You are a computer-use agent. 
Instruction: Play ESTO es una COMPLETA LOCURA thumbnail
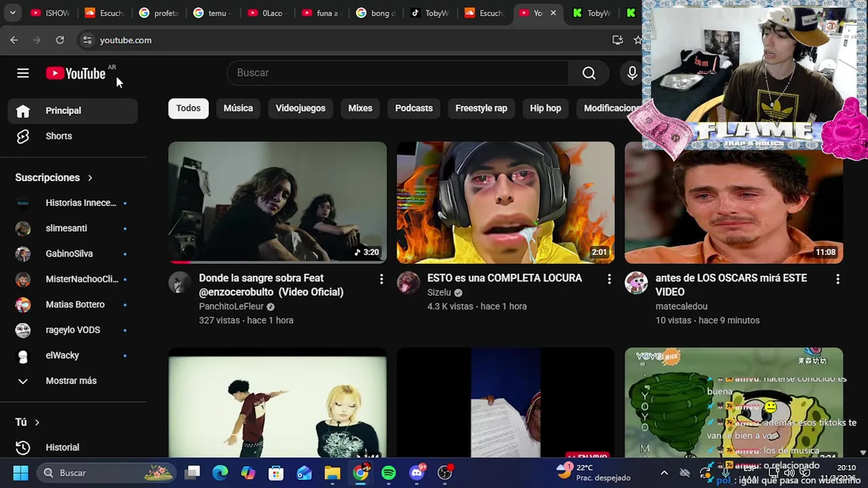[506, 202]
